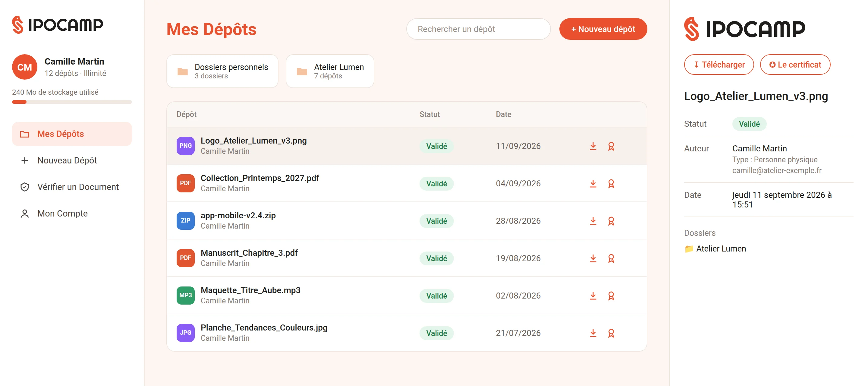The width and height of the screenshot is (868, 386).
Task: Select the Manuscrit_Chapitre_3.pdf file name
Action: pos(249,253)
